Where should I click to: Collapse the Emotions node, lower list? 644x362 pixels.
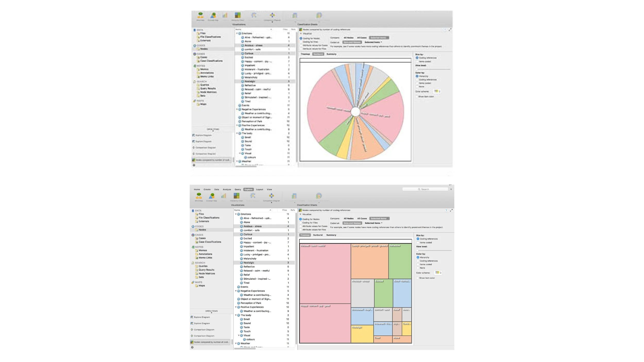tap(236, 214)
